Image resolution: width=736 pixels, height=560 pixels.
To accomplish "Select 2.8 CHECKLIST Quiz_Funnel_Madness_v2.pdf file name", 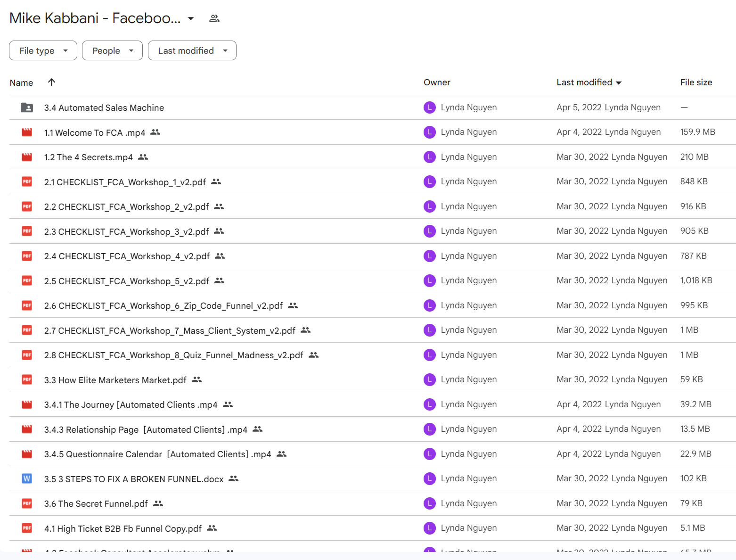I will pyautogui.click(x=174, y=355).
